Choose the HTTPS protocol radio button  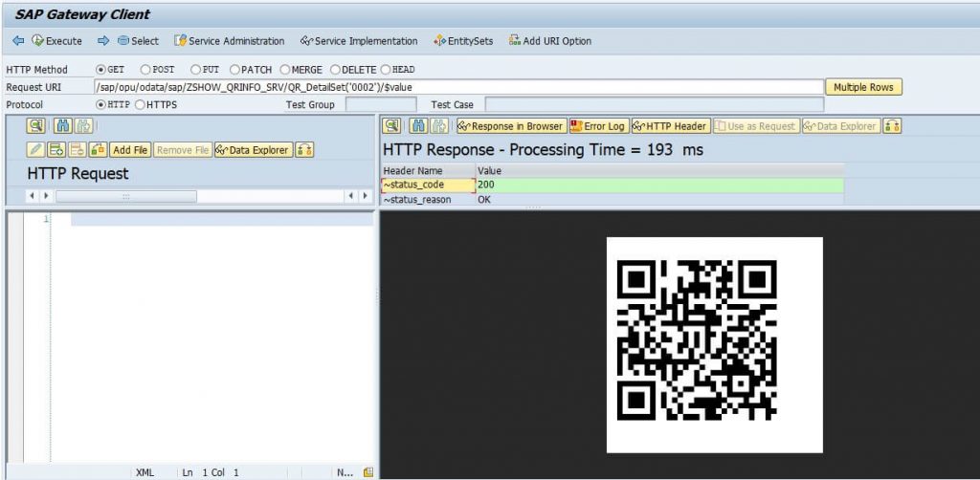(x=140, y=105)
